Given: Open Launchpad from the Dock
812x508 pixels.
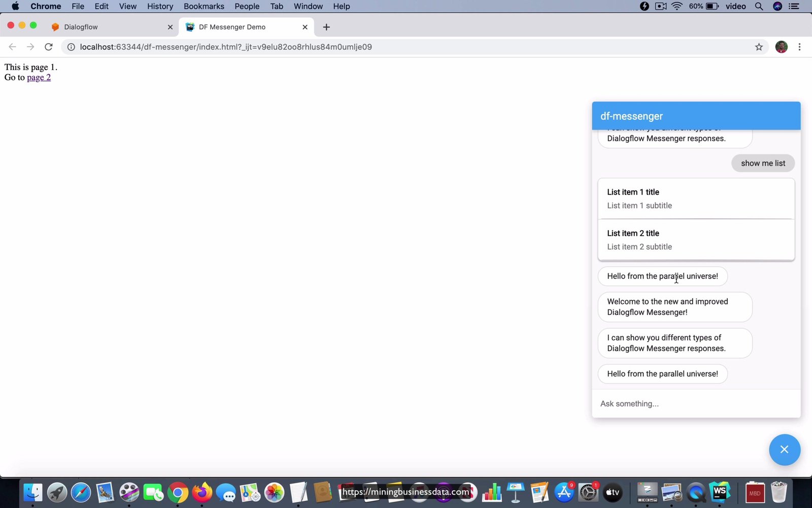Looking at the screenshot, I should pos(57,492).
